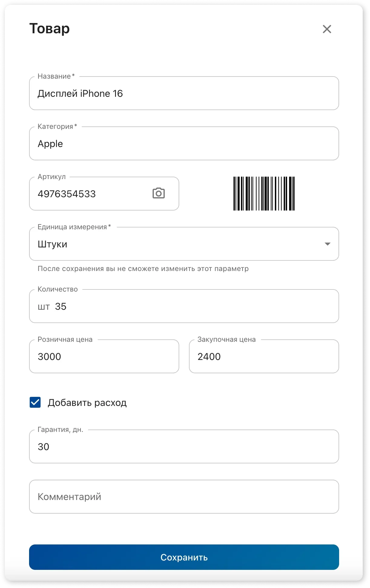Click the шт unit prefix in Количество

pyautogui.click(x=44, y=307)
